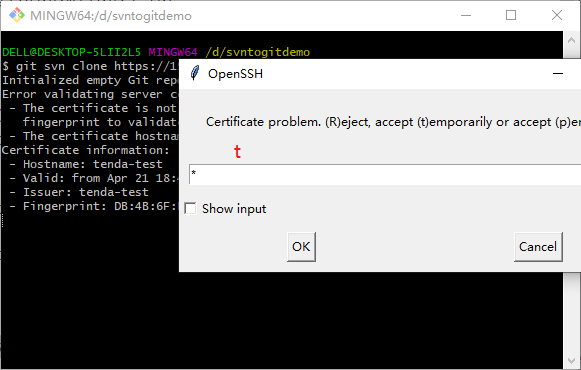
Task: Confirm the certificate prompt with OK
Action: tap(301, 247)
